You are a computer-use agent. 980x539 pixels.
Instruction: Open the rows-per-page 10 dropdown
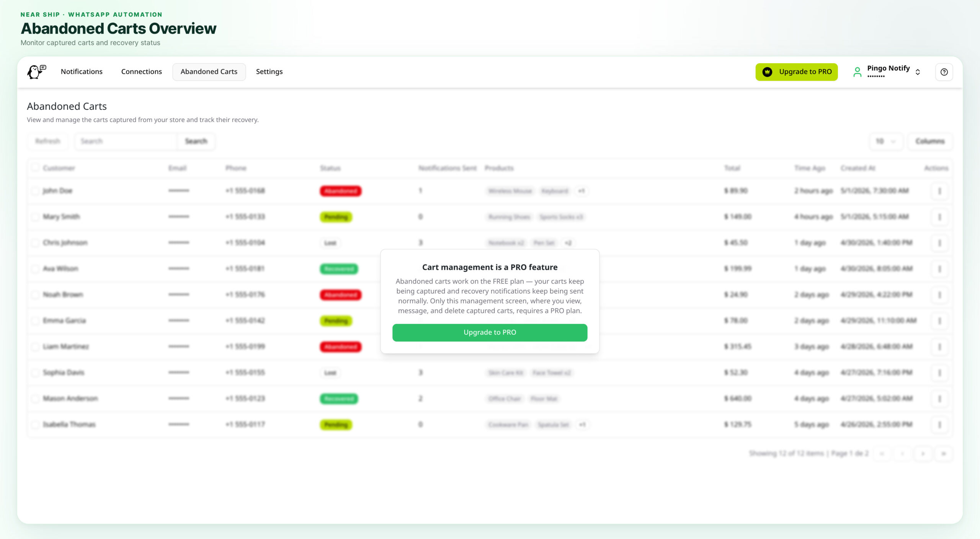(x=886, y=141)
